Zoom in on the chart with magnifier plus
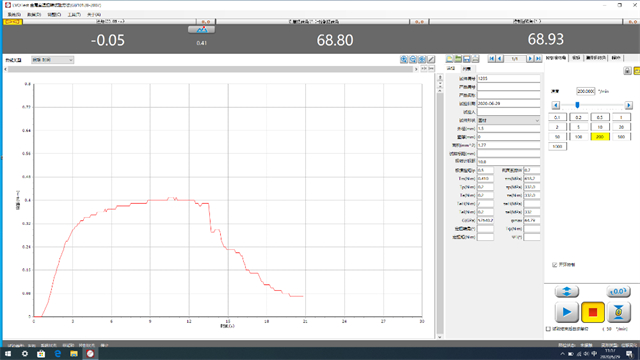This screenshot has height=360, width=640. (x=404, y=60)
